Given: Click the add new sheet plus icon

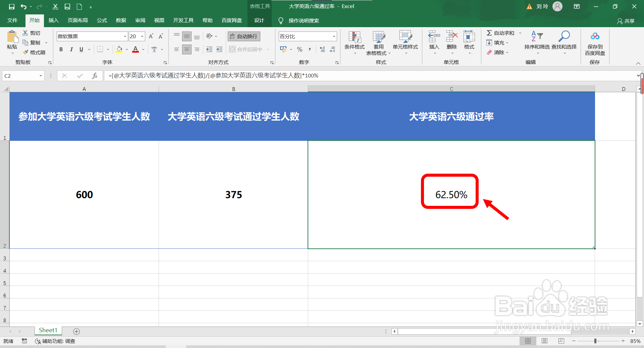Looking at the screenshot, I should [76, 331].
